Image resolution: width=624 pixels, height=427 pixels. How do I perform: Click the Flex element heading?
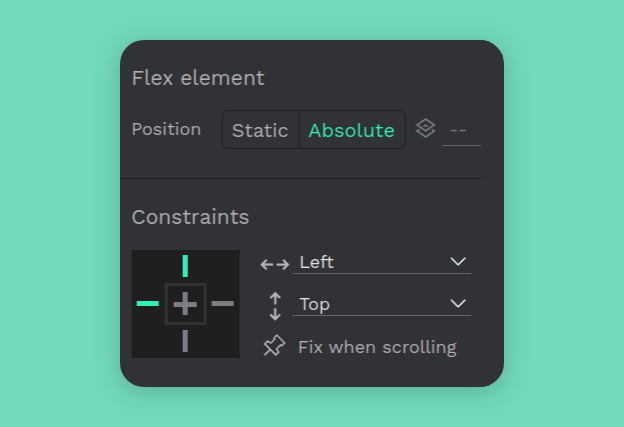[198, 78]
